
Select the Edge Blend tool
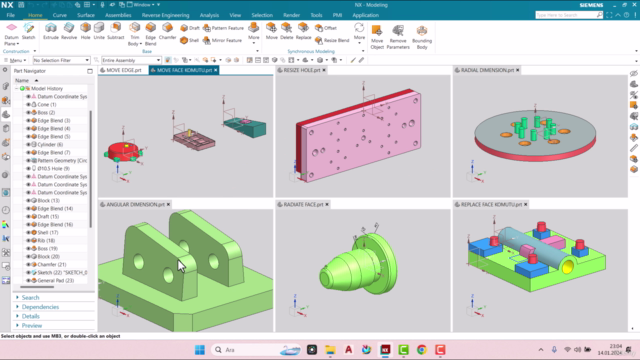pyautogui.click(x=150, y=34)
